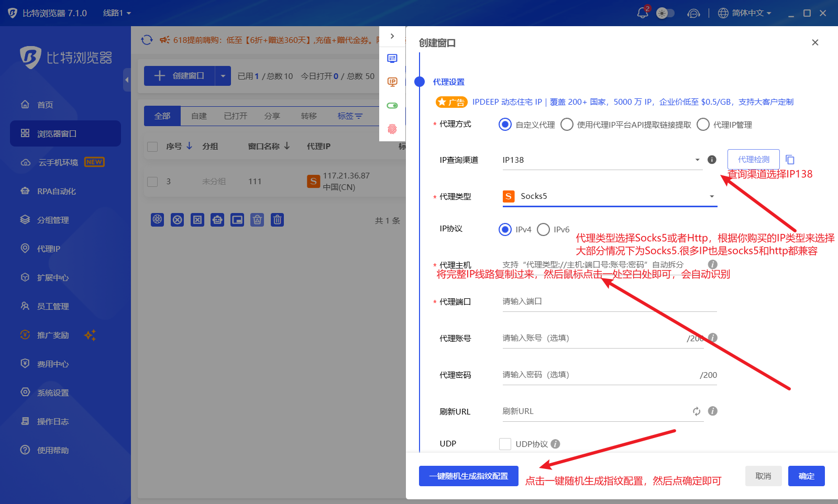Open the IP查询渠道 IP138 dropdown

coord(602,160)
